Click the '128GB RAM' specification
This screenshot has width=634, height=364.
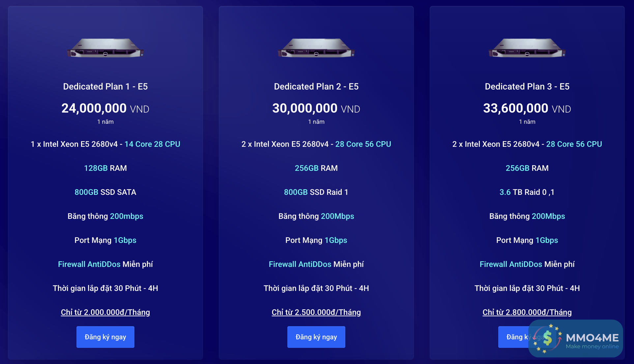click(x=105, y=168)
